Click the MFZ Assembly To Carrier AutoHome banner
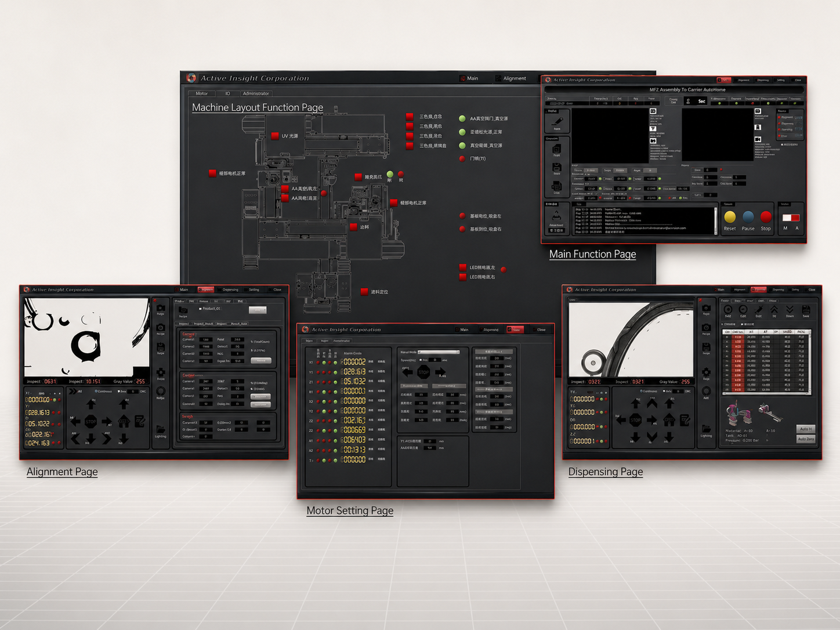The height and width of the screenshot is (630, 840). point(674,90)
